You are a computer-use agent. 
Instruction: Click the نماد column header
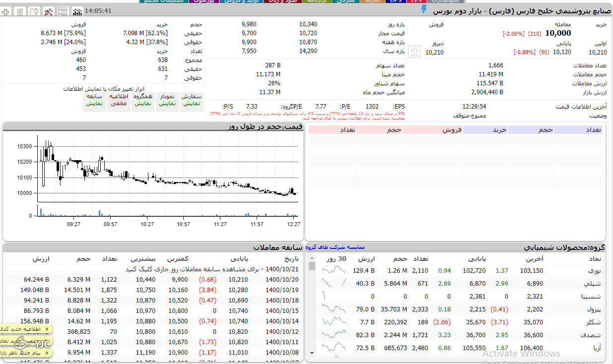(x=595, y=259)
